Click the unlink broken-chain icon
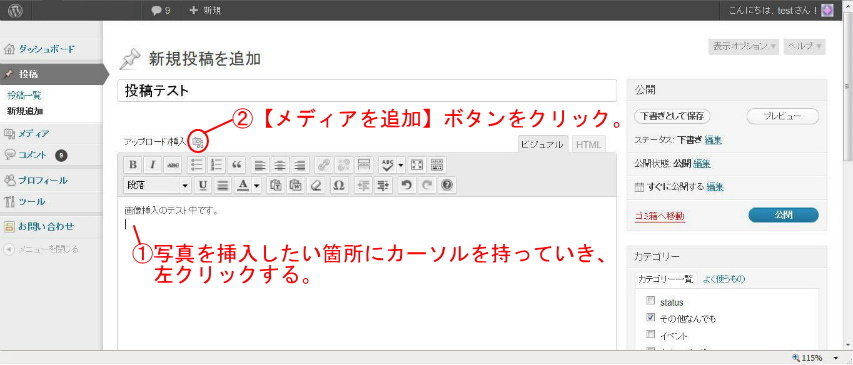Image resolution: width=853 pixels, height=365 pixels. point(343,164)
